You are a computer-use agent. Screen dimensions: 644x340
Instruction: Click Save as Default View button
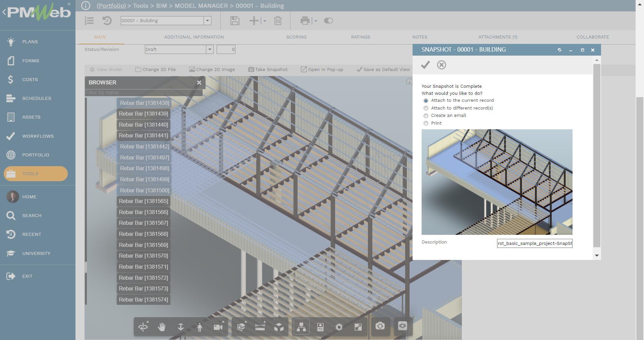[383, 70]
